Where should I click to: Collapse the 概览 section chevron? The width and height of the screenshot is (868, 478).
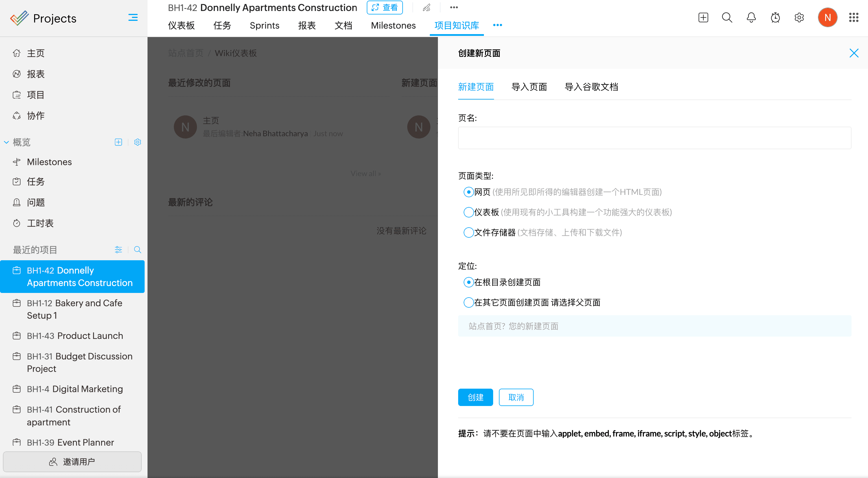[6, 143]
